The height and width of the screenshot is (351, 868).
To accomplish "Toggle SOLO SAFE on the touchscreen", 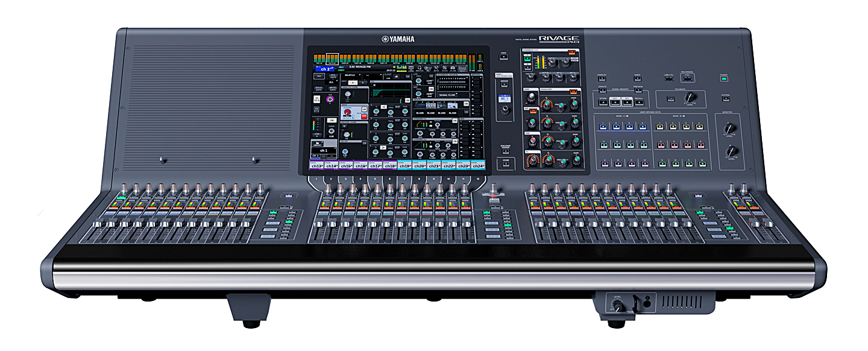I will [x=319, y=89].
